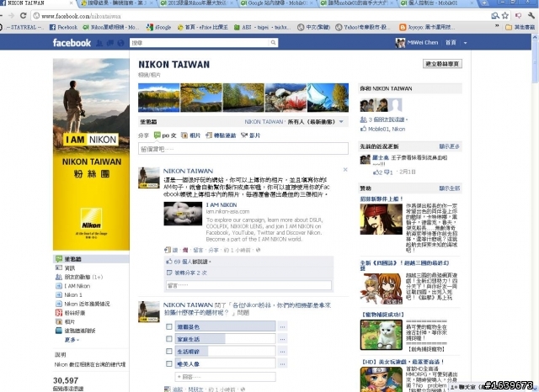Open the 塗鴉牆 wall item in sidebar
Viewport: 539px width, 392px height.
pyautogui.click(x=91, y=259)
